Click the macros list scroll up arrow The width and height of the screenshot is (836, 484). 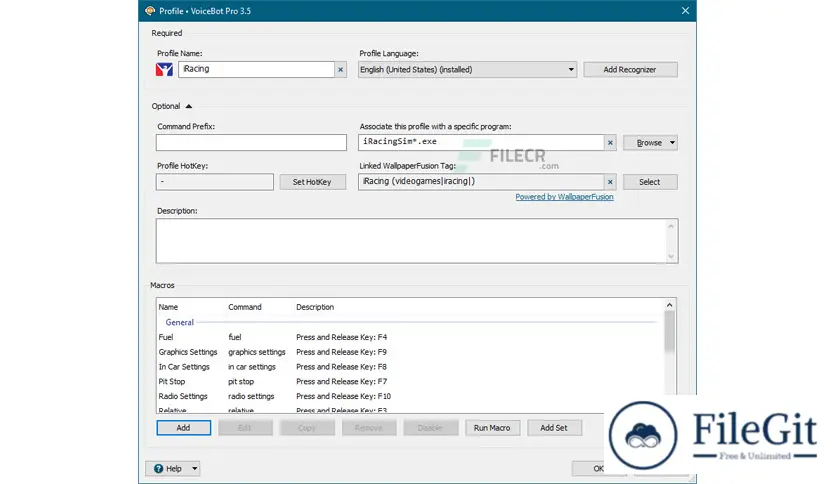pos(670,305)
